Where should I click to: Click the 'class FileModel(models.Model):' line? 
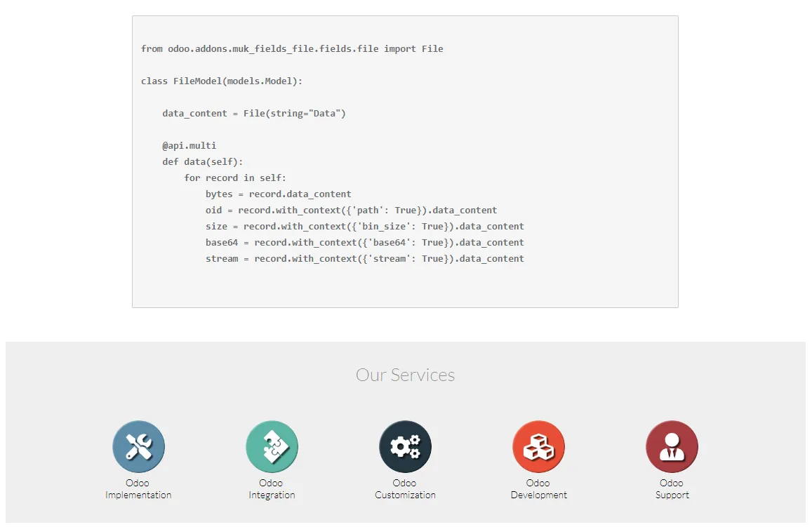[x=222, y=81]
